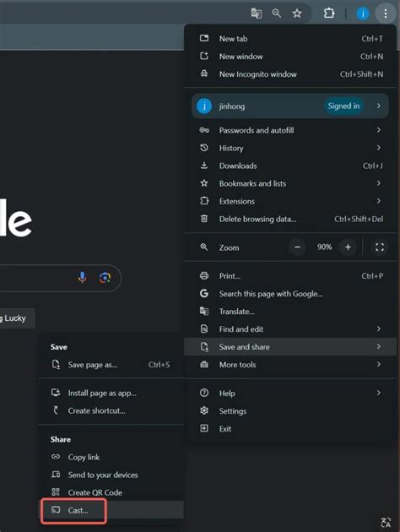The width and height of the screenshot is (400, 532).
Task: Click the New window icon in menu
Action: click(204, 56)
